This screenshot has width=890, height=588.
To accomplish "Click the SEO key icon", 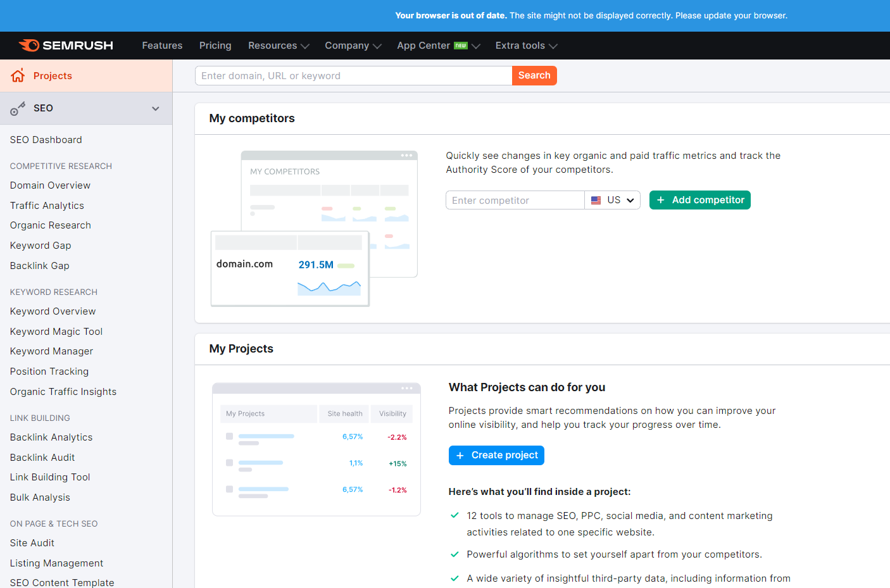I will (x=18, y=109).
